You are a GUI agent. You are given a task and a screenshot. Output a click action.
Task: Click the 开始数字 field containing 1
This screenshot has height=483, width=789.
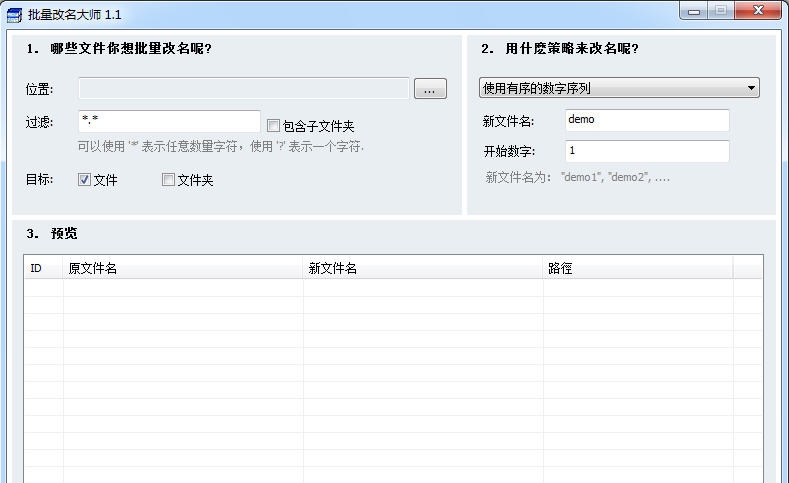point(647,151)
